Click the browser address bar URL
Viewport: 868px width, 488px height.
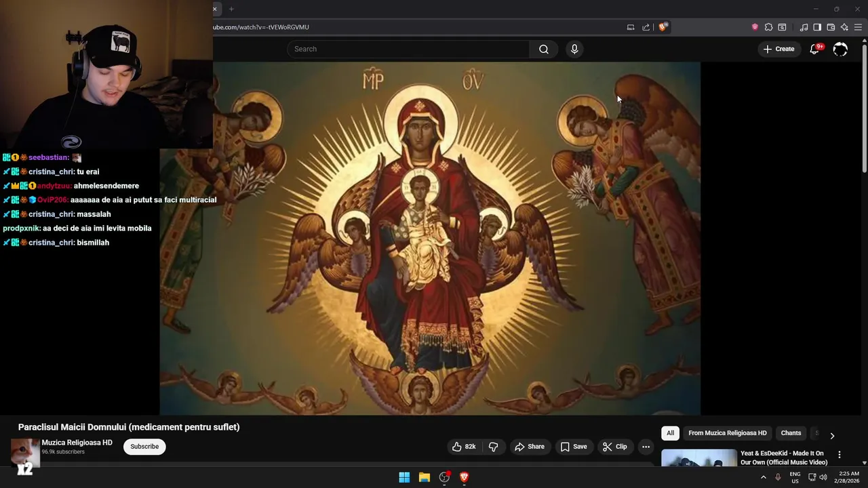click(x=261, y=27)
